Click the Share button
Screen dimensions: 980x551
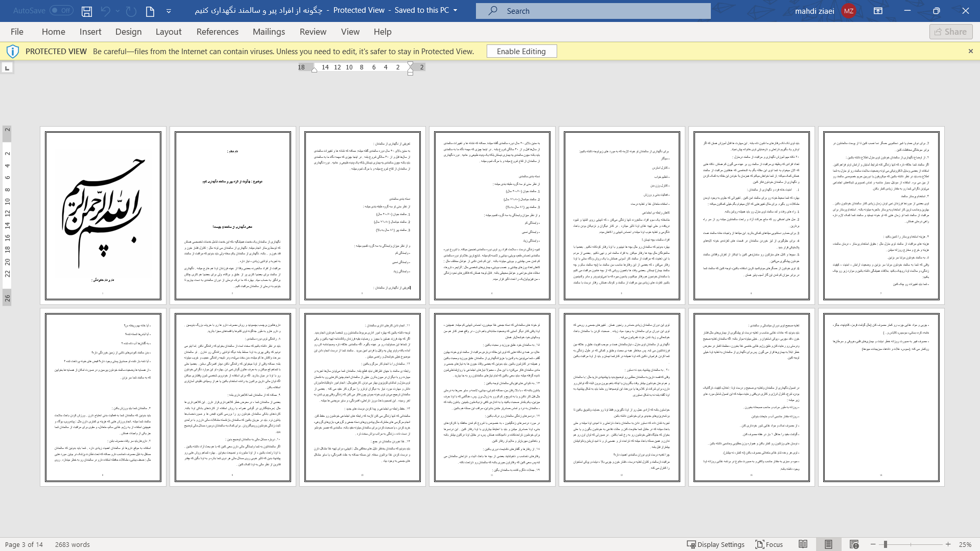tap(951, 32)
